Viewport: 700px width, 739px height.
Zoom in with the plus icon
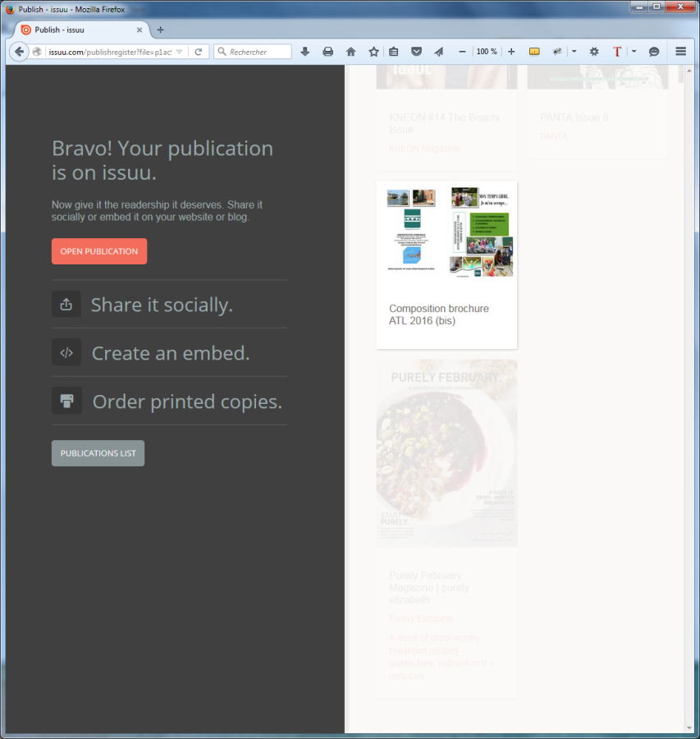point(511,52)
